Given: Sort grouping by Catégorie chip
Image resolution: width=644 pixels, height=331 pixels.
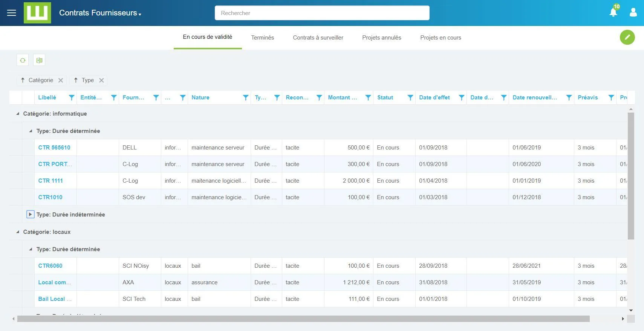Looking at the screenshot, I should [x=37, y=80].
